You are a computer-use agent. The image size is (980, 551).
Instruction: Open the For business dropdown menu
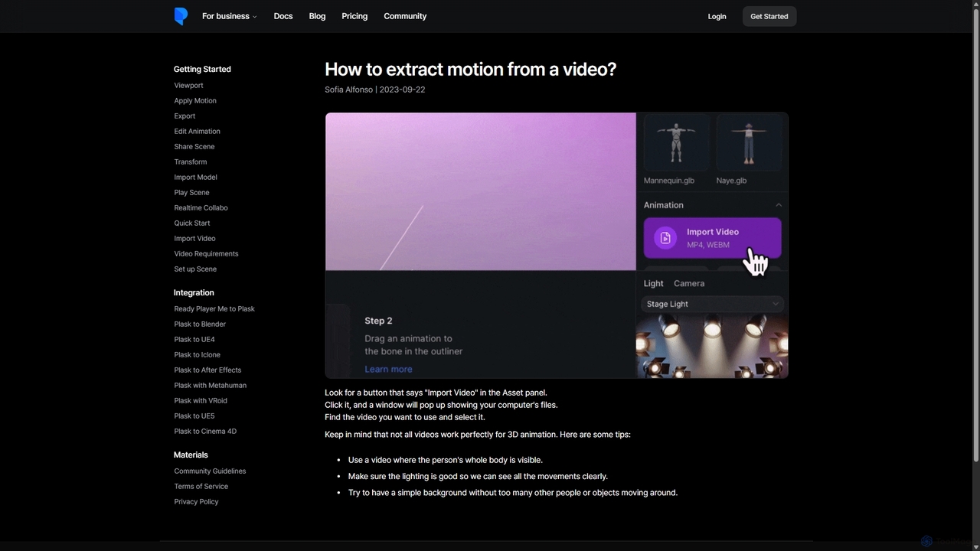[x=230, y=16]
